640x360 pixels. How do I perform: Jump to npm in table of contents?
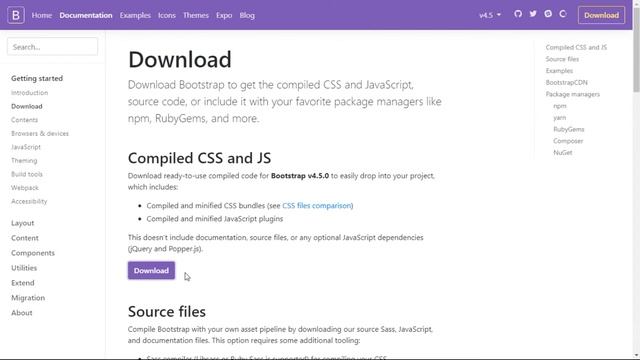[560, 106]
